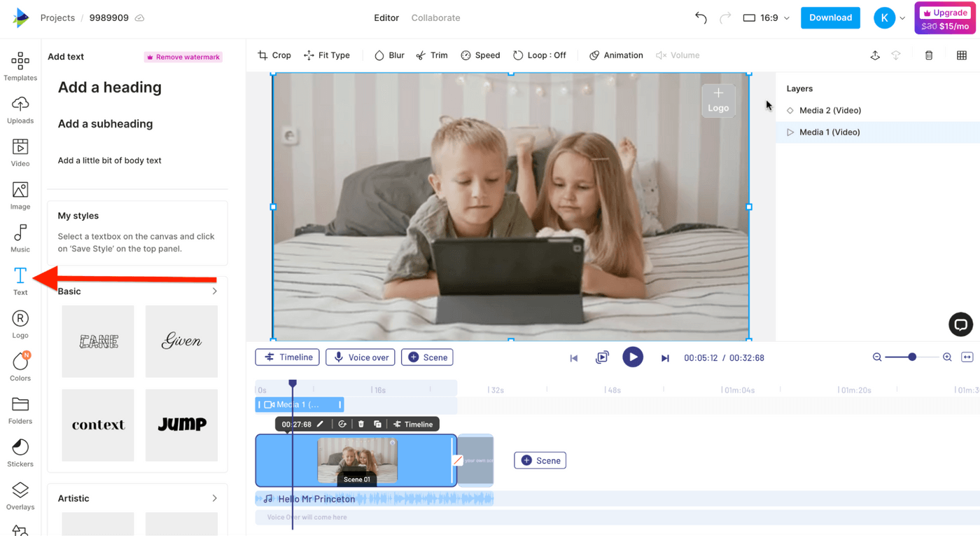Expand the Artistic text styles section
This screenshot has width=980, height=536.
coord(214,498)
